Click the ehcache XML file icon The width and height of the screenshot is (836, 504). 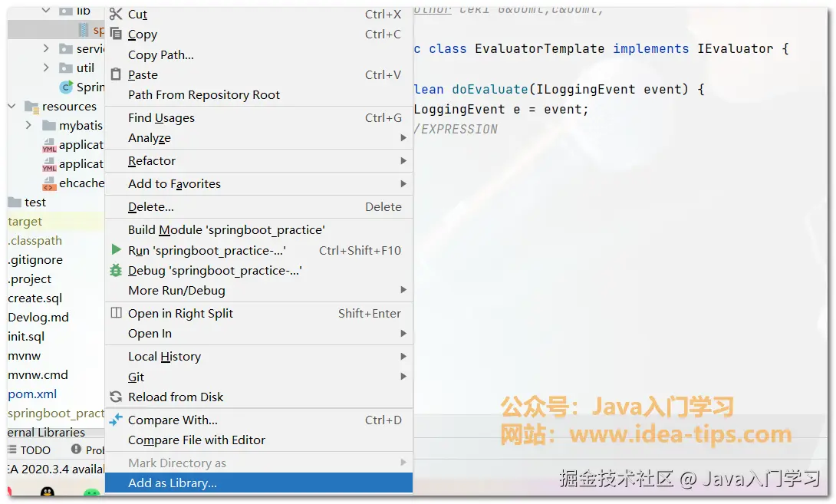point(49,183)
